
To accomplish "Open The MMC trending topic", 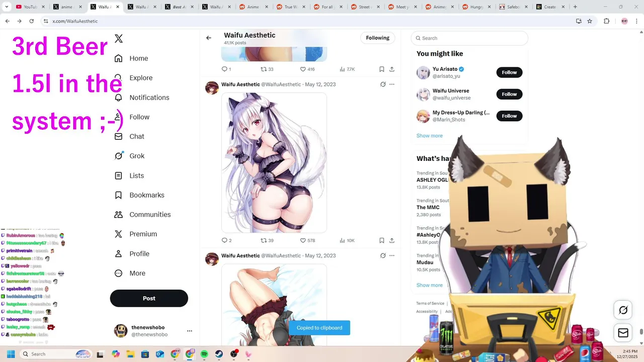I will point(428,208).
